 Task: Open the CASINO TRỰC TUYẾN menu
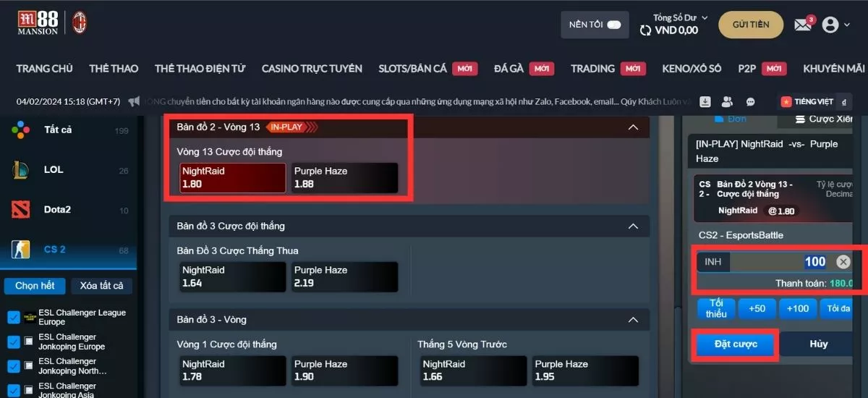coord(312,69)
